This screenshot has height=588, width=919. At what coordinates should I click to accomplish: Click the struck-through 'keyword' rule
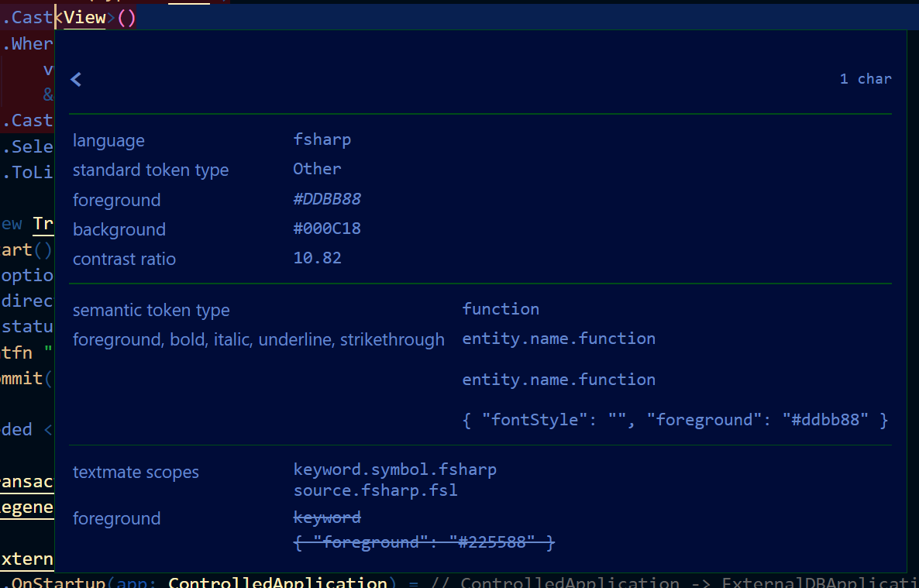coord(326,518)
